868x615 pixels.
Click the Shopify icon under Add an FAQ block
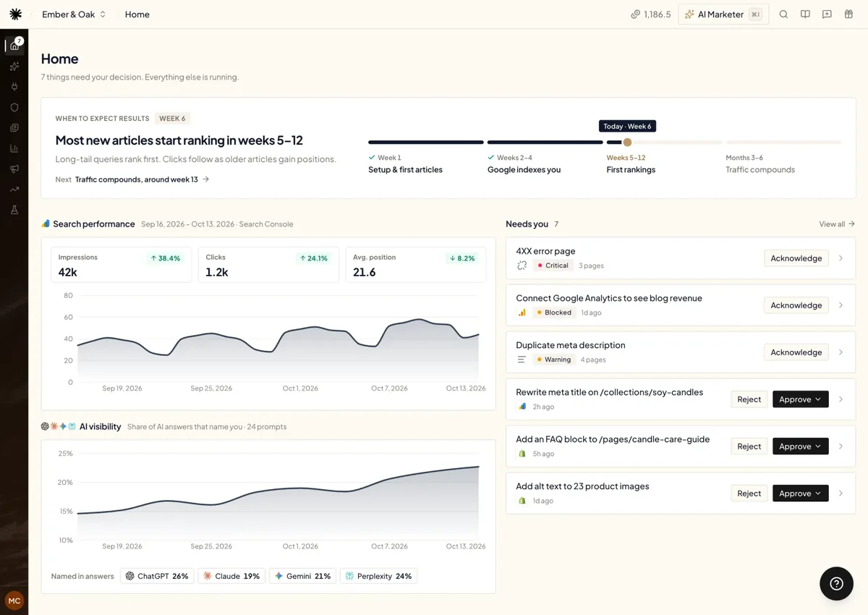(522, 454)
